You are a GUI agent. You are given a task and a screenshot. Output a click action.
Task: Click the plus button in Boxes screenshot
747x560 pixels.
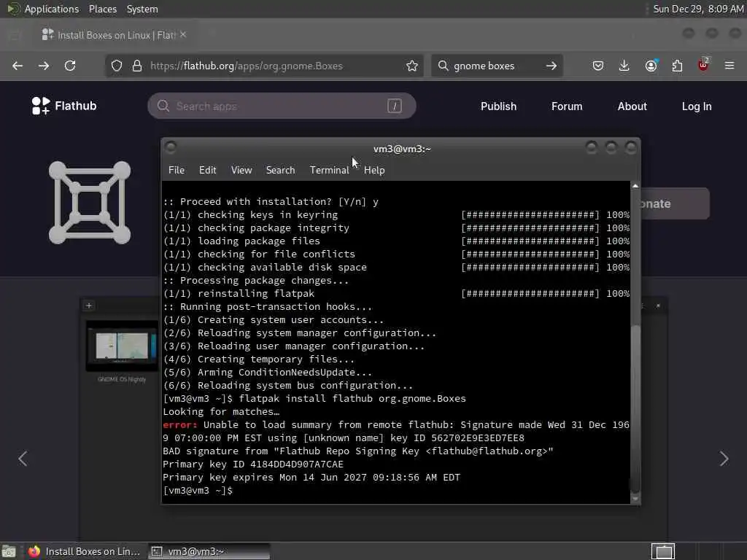tap(88, 306)
